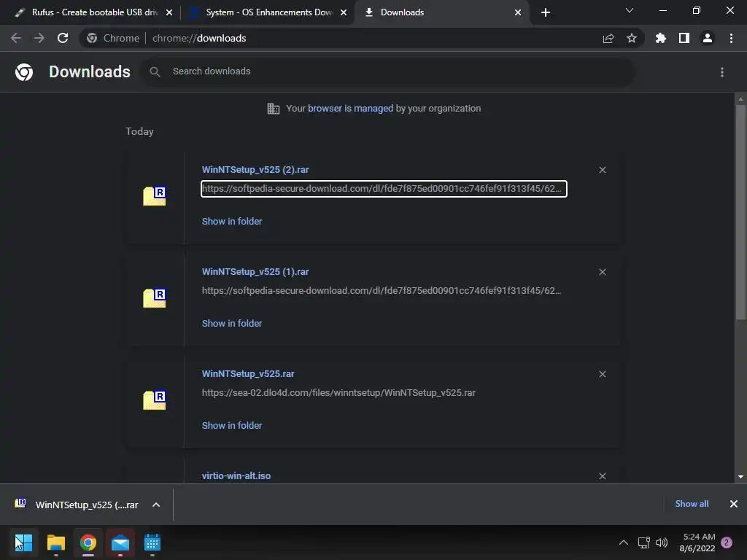
Task: Click the Chrome site info chip
Action: point(113,38)
